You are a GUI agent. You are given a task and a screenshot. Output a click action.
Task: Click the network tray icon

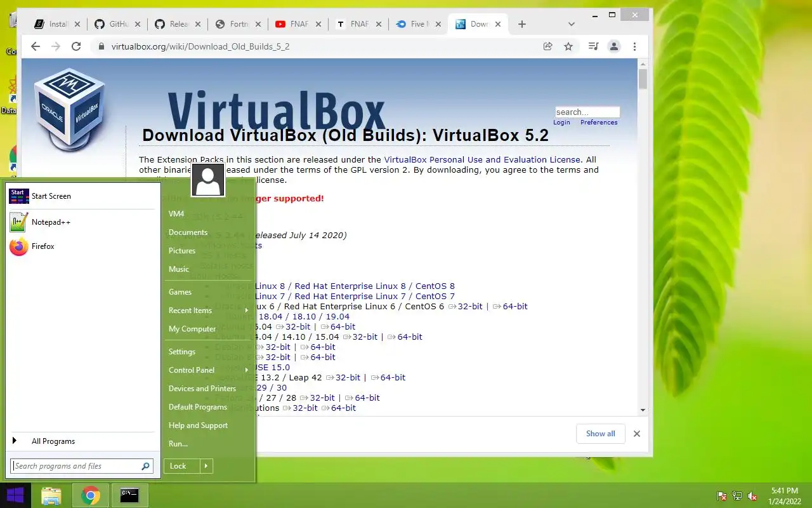(x=737, y=496)
